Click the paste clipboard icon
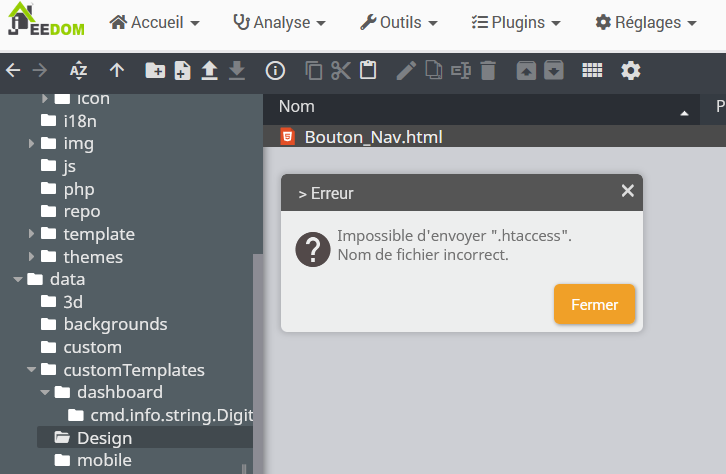The height and width of the screenshot is (474, 726). pyautogui.click(x=368, y=70)
